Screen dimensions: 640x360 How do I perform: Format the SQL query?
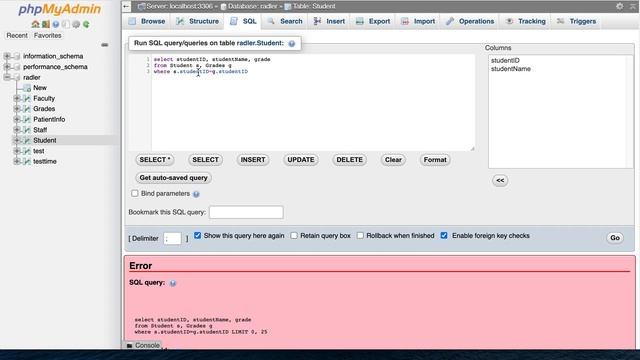point(435,160)
